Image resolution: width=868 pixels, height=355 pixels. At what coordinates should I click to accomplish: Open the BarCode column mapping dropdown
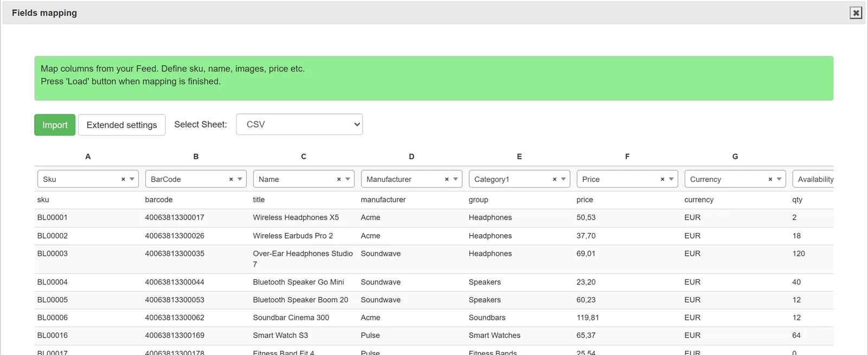[196, 179]
